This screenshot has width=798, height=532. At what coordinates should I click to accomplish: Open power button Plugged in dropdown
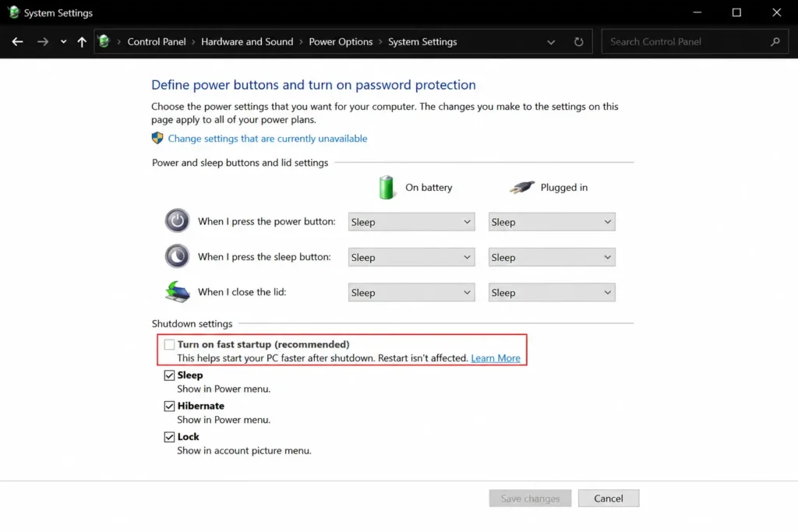552,222
